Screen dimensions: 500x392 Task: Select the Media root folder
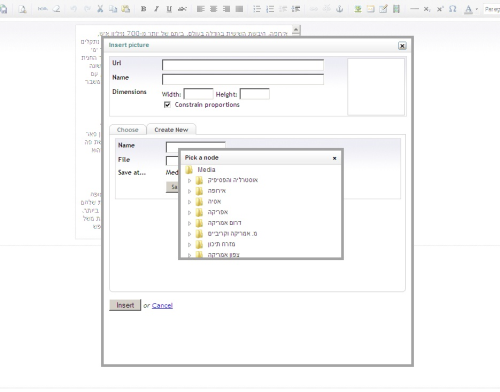(206, 170)
